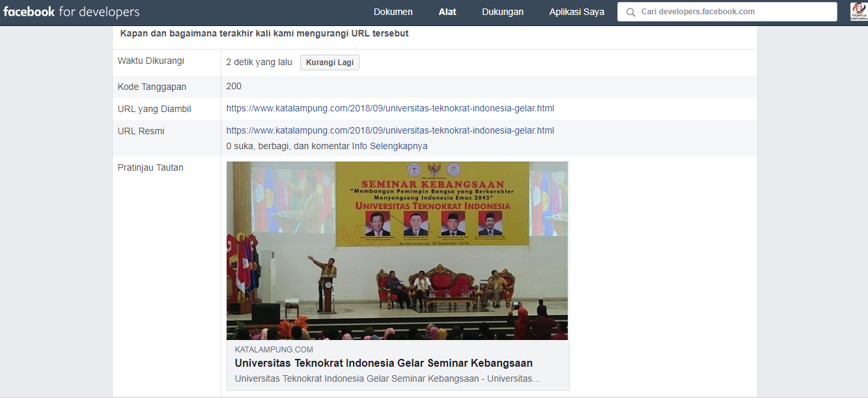This screenshot has width=868, height=398.
Task: Select the Alat menu item
Action: click(447, 12)
